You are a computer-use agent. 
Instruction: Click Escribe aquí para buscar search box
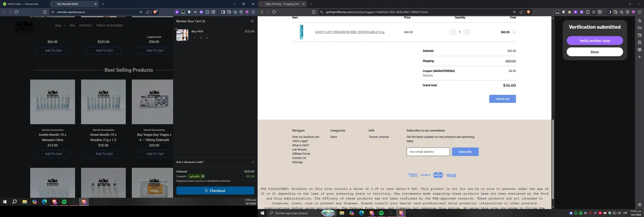pyautogui.click(x=302, y=213)
